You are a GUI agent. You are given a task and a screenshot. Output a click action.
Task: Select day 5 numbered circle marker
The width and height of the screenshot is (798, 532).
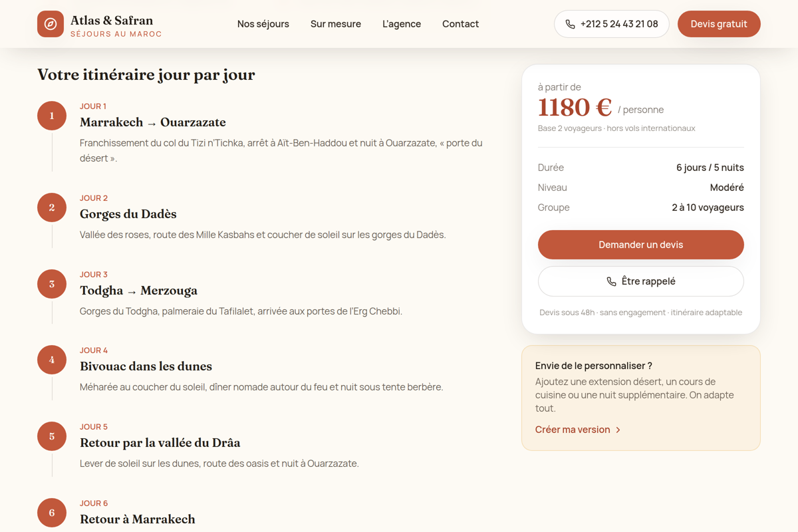tap(52, 436)
